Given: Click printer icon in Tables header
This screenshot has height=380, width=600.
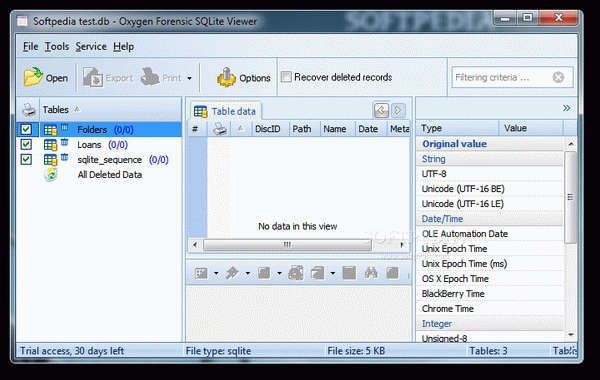Looking at the screenshot, I should coord(29,110).
